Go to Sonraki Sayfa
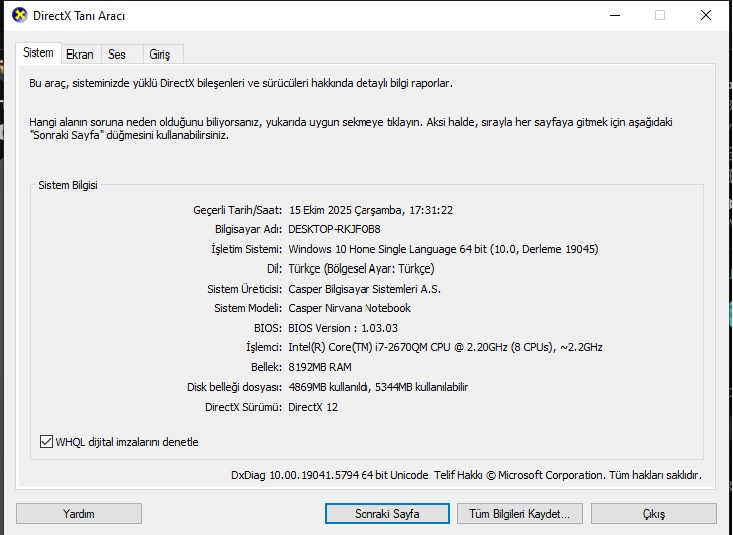This screenshot has width=733, height=535. point(387,513)
